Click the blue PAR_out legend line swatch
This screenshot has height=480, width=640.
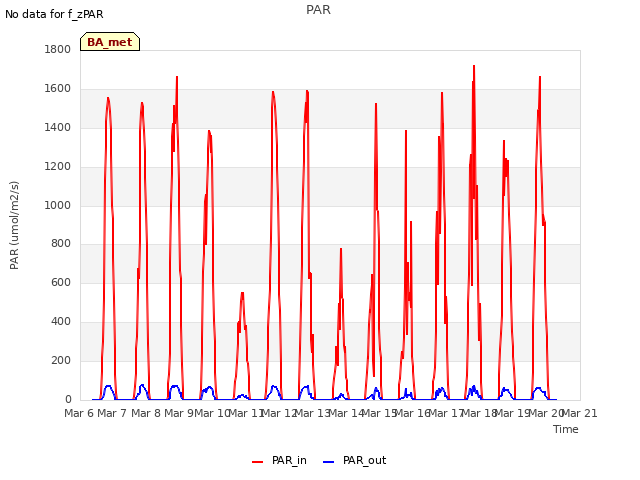pos(329,462)
